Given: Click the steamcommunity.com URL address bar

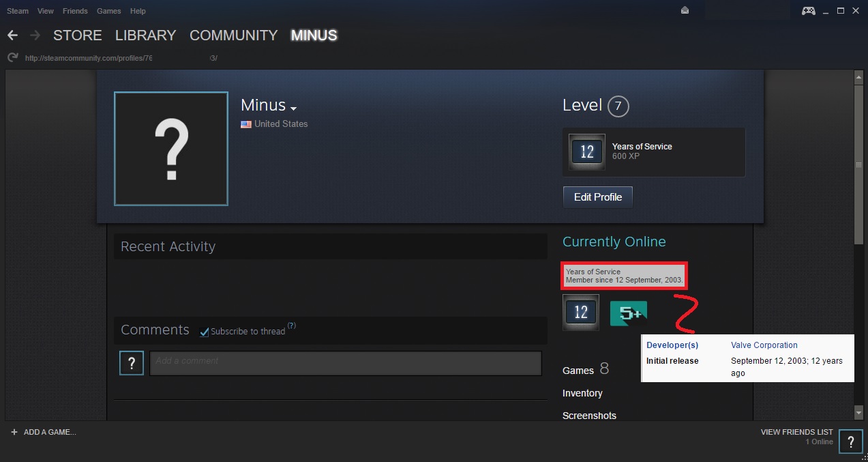Looking at the screenshot, I should (121, 58).
